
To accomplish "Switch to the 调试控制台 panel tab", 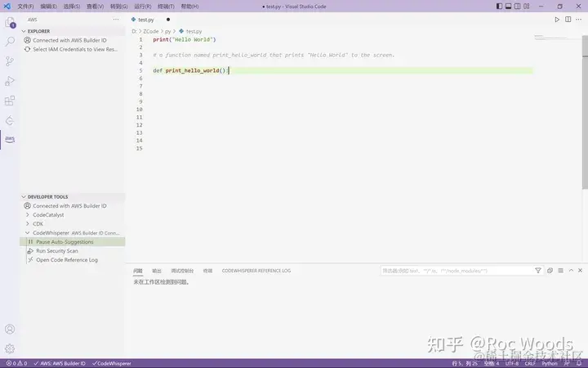I will point(182,271).
